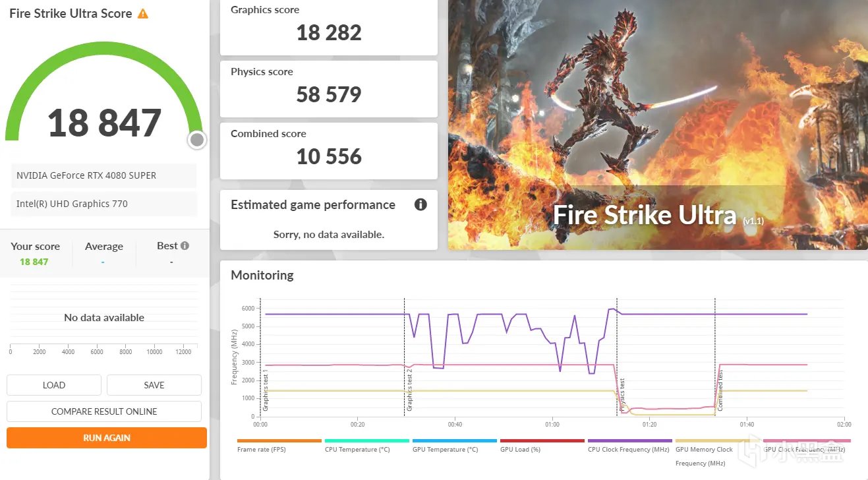868x480 pixels.
Task: Toggle the GPU Load (%) legend entry
Action: click(x=542, y=446)
